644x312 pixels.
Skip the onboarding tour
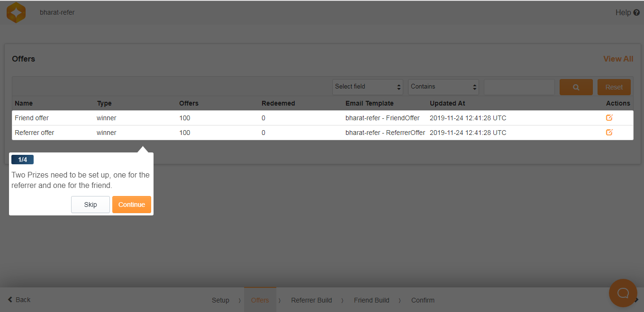click(x=91, y=205)
